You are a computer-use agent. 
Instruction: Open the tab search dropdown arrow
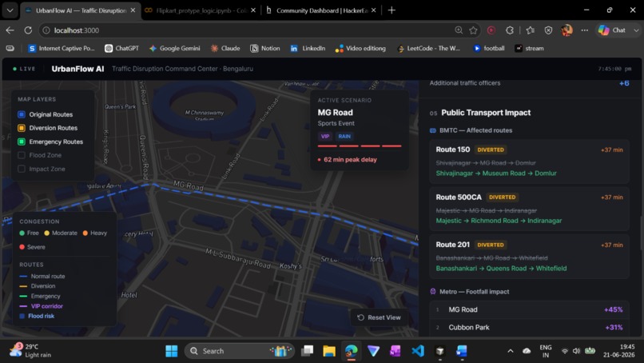(10, 10)
